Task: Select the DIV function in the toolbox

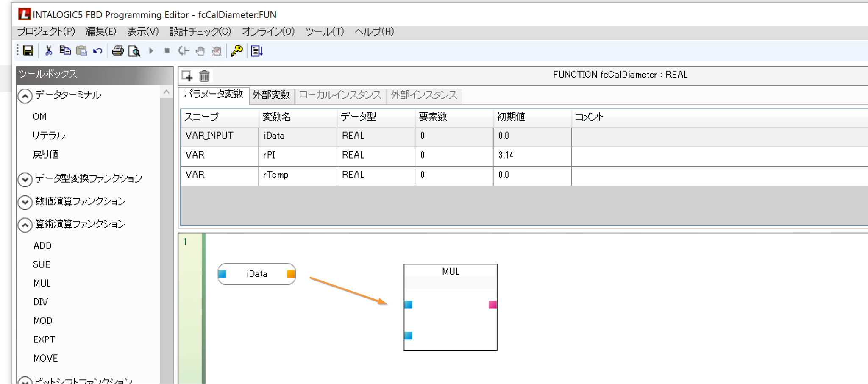Action: (41, 302)
